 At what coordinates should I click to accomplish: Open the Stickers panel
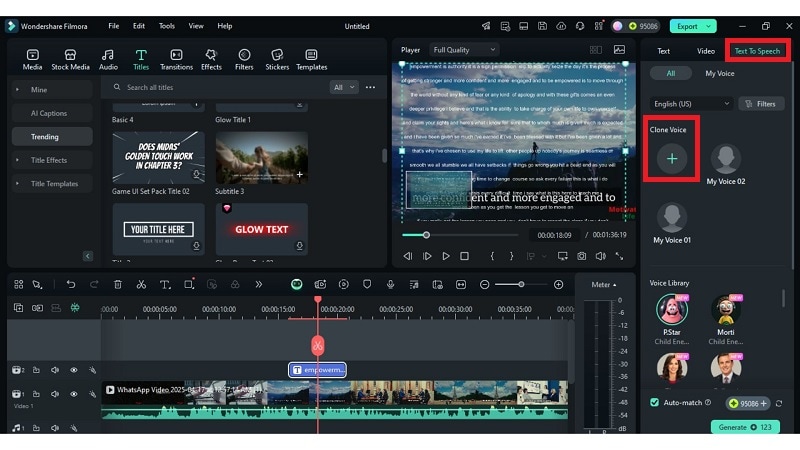(x=277, y=60)
